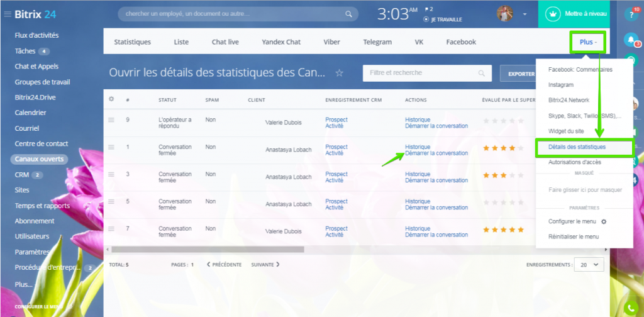
Task: Open the help question mark icon
Action: click(631, 14)
